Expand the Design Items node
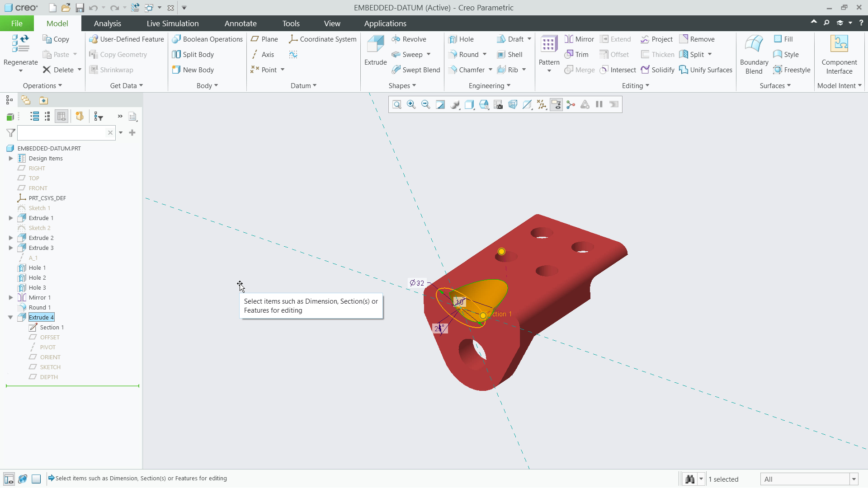The width and height of the screenshot is (868, 488). tap(10, 159)
